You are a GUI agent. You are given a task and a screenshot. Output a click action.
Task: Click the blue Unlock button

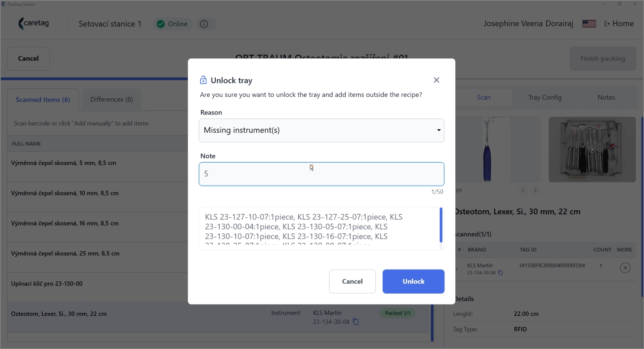tap(413, 281)
